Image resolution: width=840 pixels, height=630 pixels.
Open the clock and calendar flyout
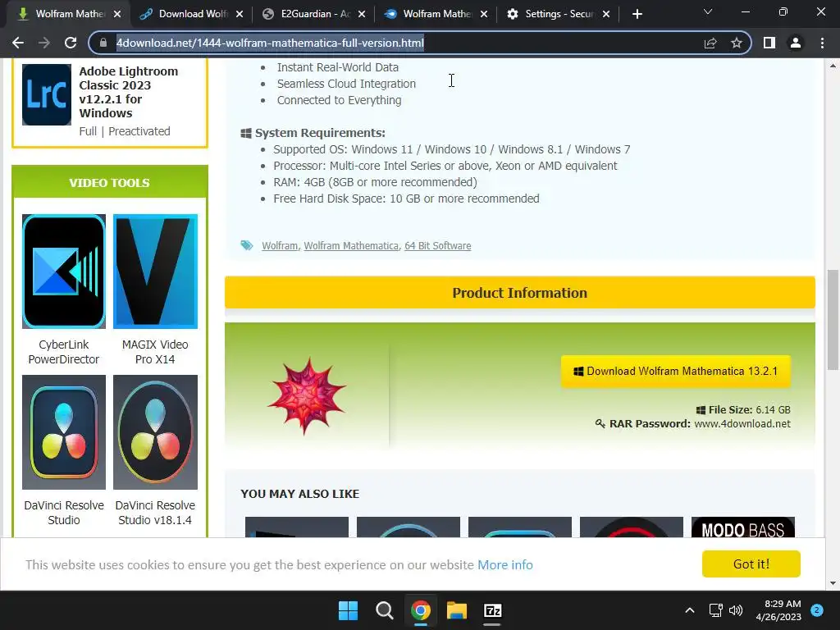coord(778,610)
